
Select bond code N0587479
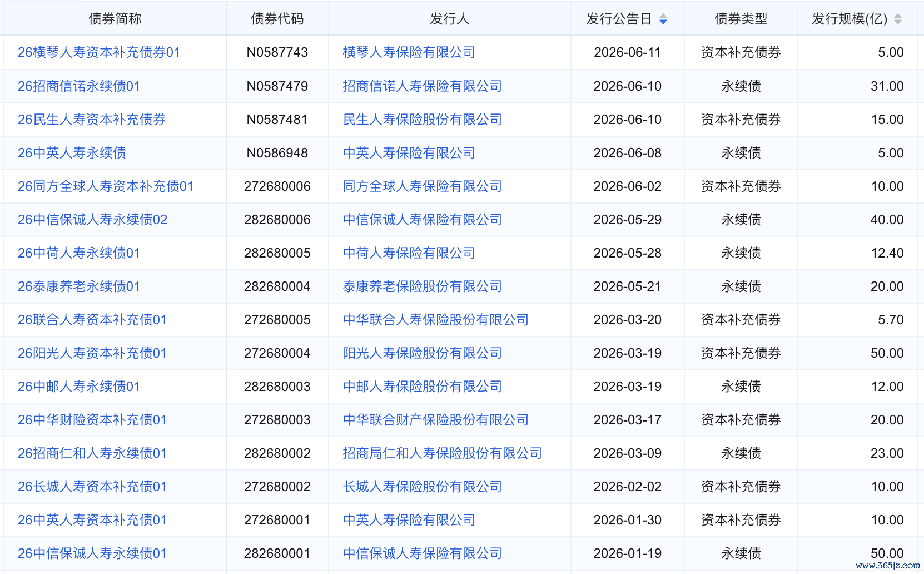coord(277,86)
